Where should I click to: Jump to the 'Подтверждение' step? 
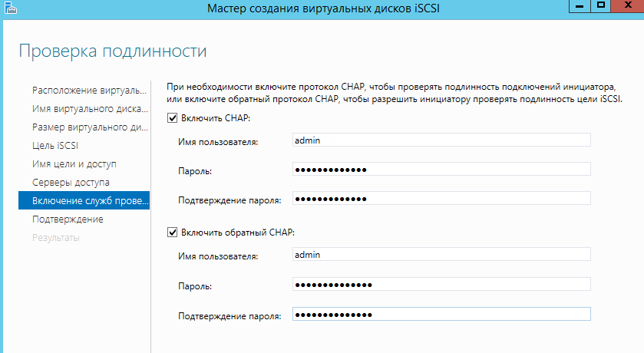[x=68, y=219]
